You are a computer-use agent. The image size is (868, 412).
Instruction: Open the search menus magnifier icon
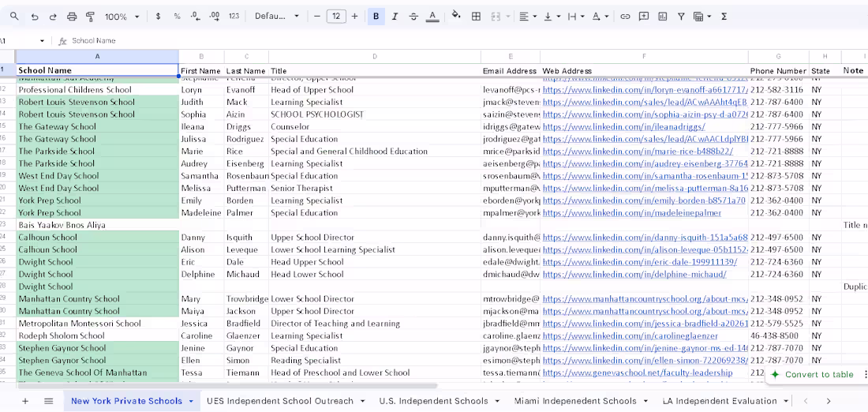(14, 17)
